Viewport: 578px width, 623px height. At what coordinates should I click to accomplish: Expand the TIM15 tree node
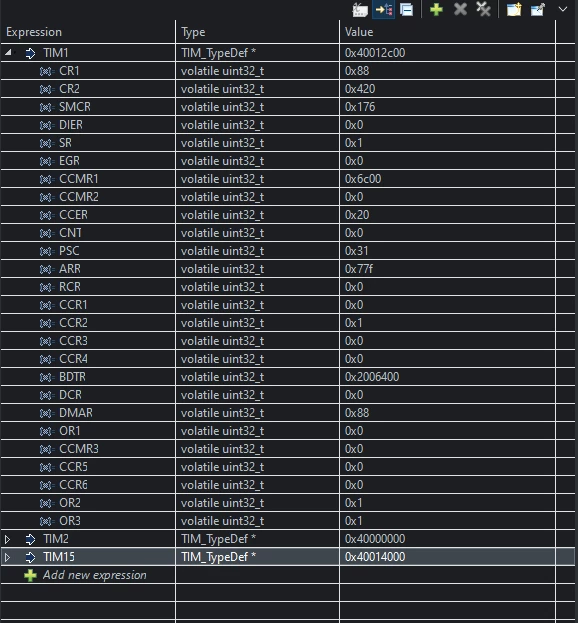[7, 557]
